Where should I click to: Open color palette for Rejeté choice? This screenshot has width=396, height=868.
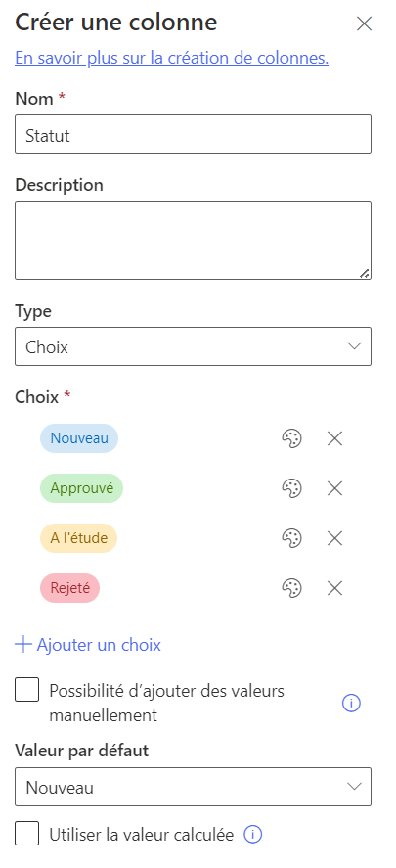point(291,588)
